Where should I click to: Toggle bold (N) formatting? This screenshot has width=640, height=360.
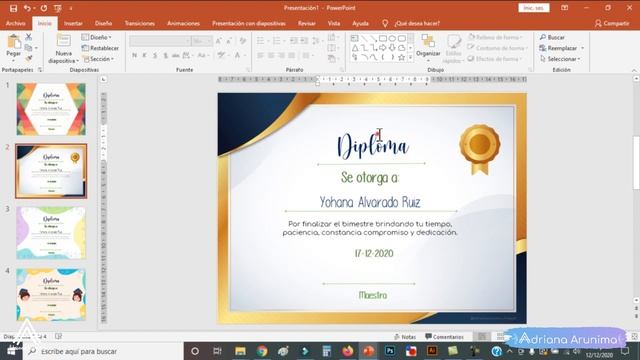pos(134,55)
